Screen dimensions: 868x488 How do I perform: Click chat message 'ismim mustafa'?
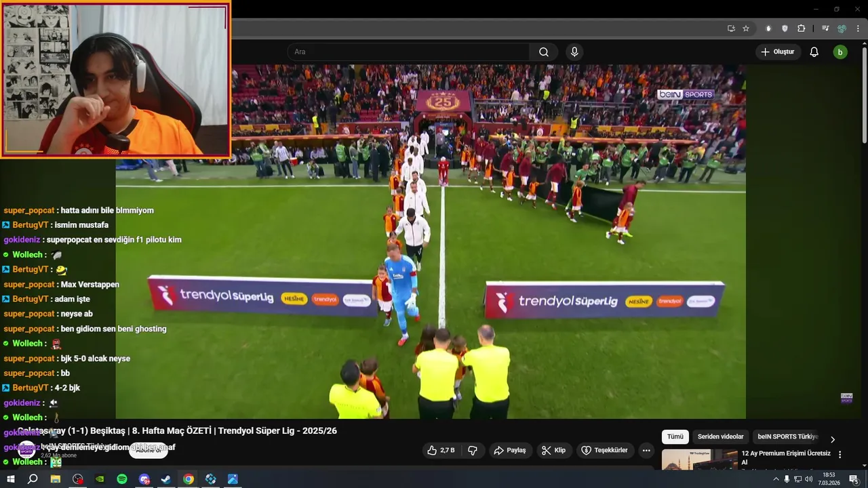click(x=81, y=225)
